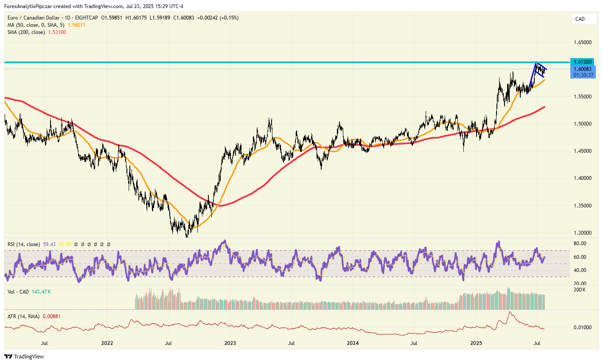603x364 pixels.
Task: Select the Vol · CAD indicator label
Action: click(18, 292)
